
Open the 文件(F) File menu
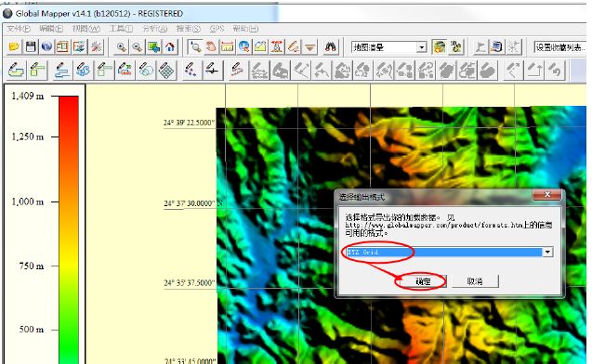(19, 29)
